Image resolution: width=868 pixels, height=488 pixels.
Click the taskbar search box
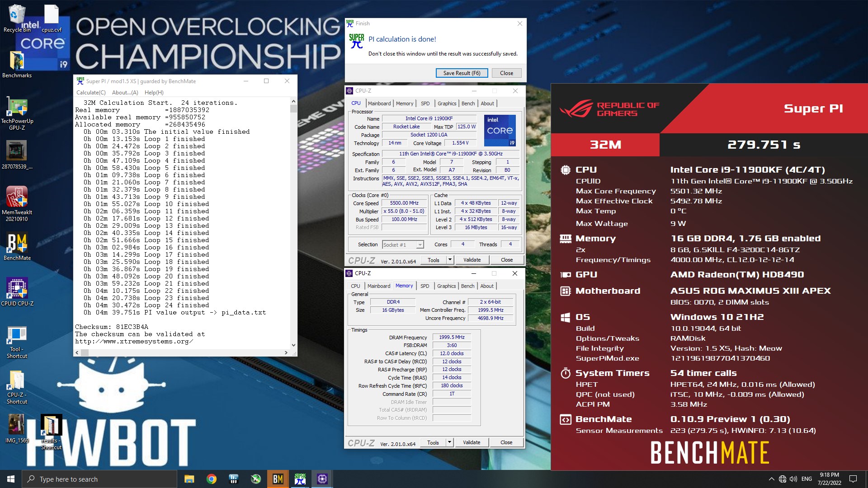click(x=99, y=479)
